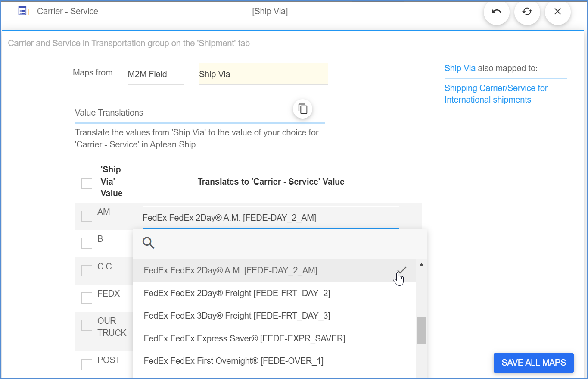Select FedEx FedEx 2Day Freight from the list
The height and width of the screenshot is (379, 588).
(237, 293)
